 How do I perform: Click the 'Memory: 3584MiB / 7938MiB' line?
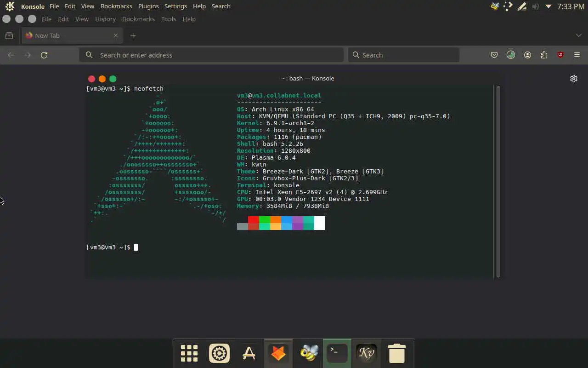click(x=283, y=206)
